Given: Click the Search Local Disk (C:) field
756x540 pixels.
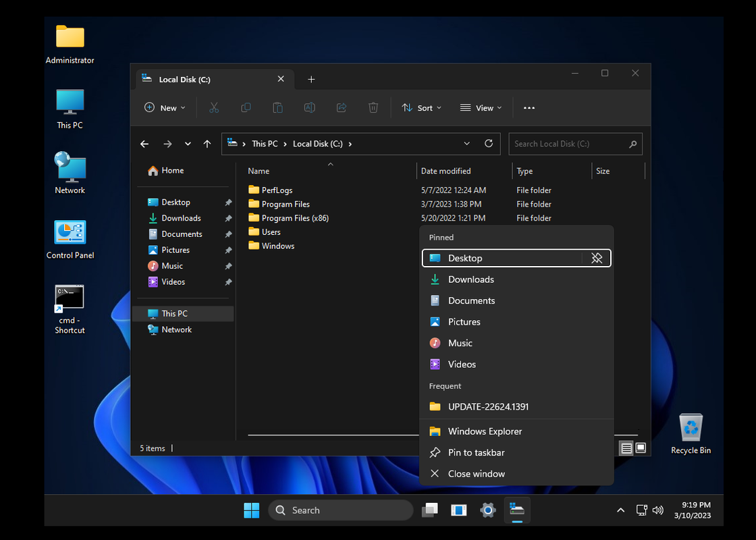Looking at the screenshot, I should (568, 144).
